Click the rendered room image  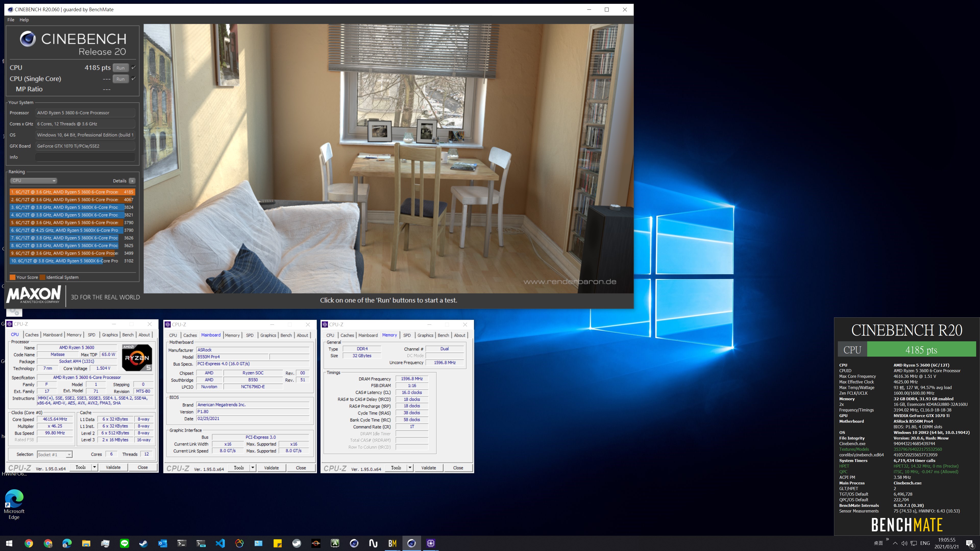388,159
